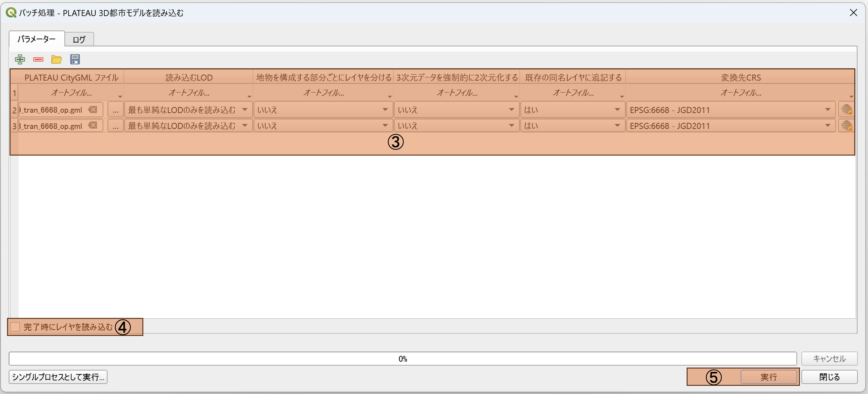Viewport: 868px width, 394px height.
Task: Expand the force-2D いいえ dropdown in row 2
Action: (x=457, y=110)
